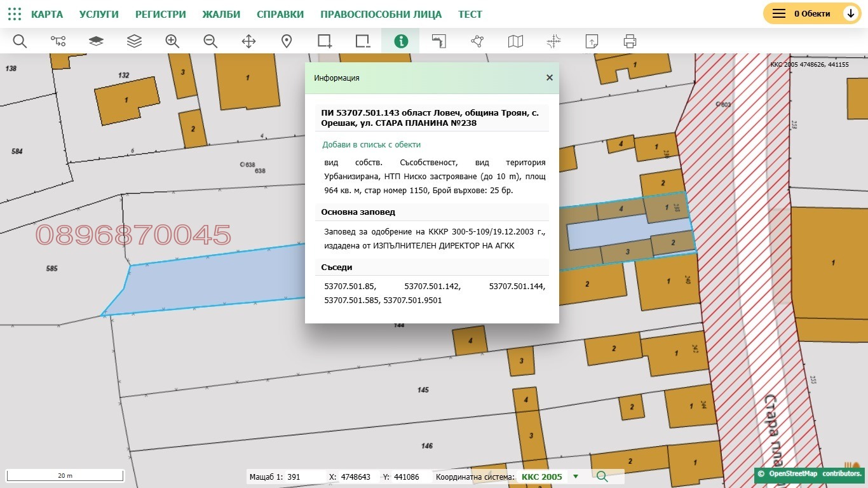
Task: Open coordinate system ККС 2005 dropdown
Action: click(576, 477)
